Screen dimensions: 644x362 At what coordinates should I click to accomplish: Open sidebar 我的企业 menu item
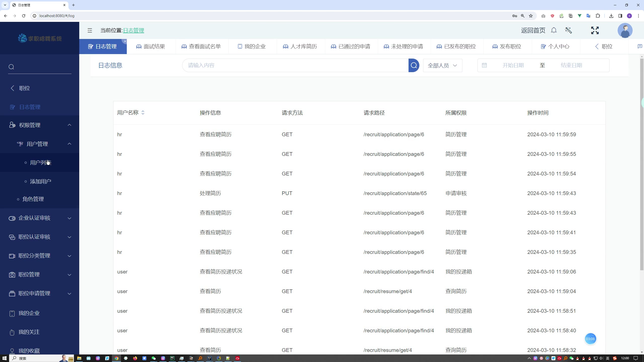39,313
